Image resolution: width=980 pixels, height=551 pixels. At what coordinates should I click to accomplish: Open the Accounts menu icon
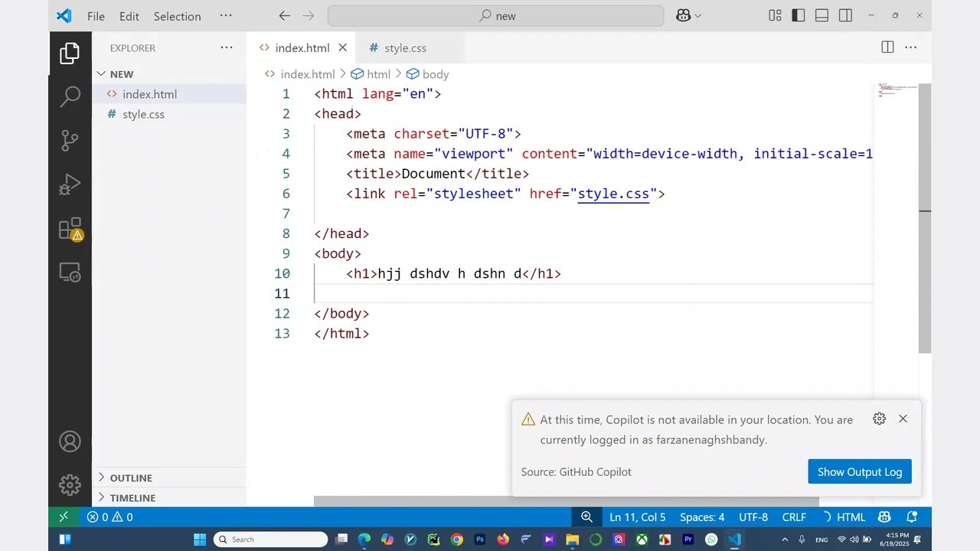70,442
